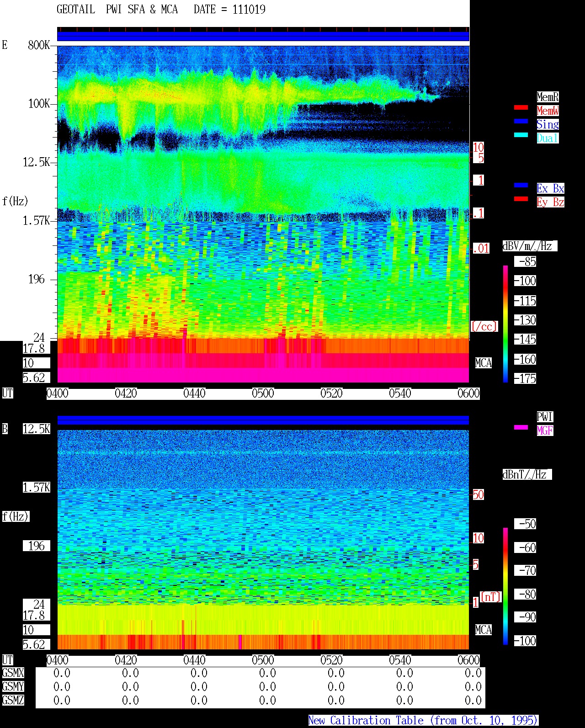This screenshot has width=585, height=728.
Task: Click the New Calibration Table link
Action: coord(423,721)
